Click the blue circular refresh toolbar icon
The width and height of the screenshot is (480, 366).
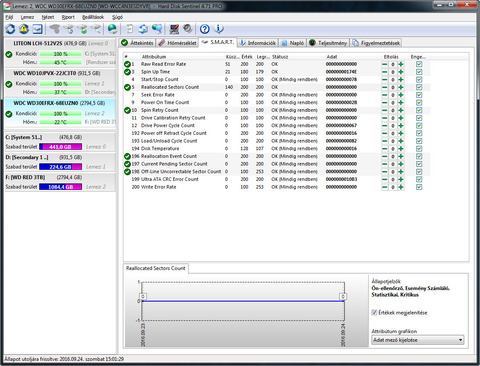tap(10, 29)
